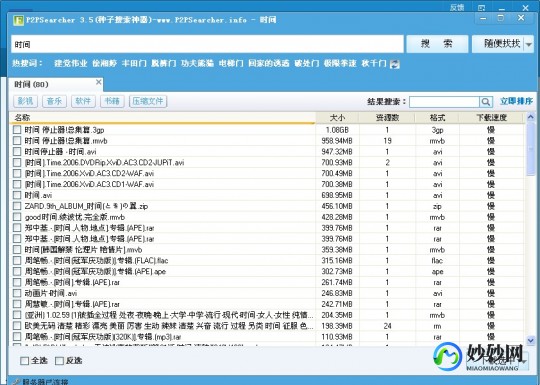Image resolution: width=540 pixels, height=385 pixels.
Task: Click the 1.08GB size cell
Action: tap(337, 130)
